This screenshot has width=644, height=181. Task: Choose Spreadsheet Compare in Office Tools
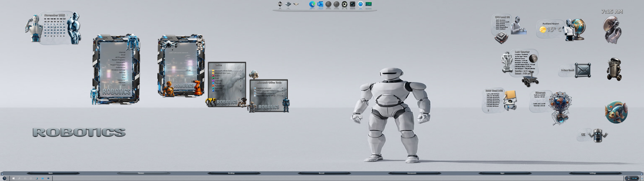click(265, 93)
